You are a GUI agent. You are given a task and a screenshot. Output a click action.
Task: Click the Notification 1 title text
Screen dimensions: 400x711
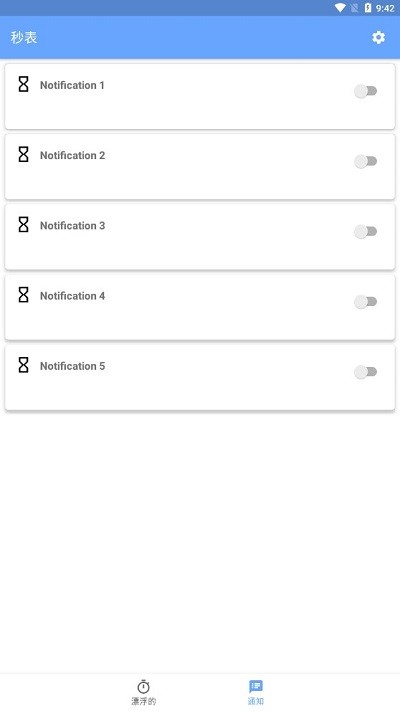[72, 85]
